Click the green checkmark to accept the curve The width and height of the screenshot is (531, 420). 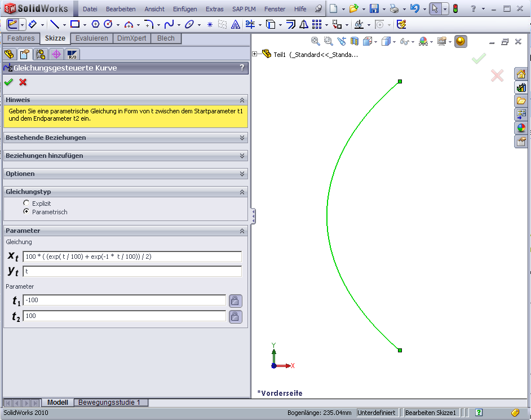[8, 82]
